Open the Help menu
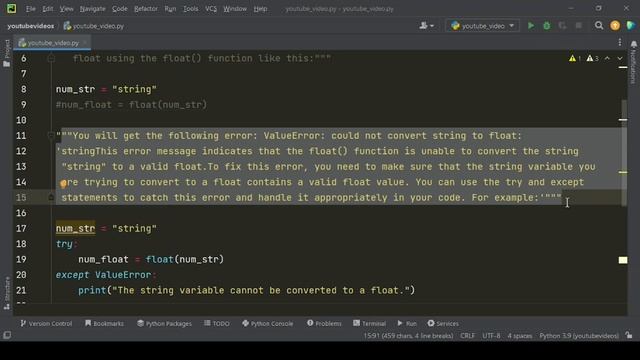This screenshot has height=360, width=640. point(260,9)
